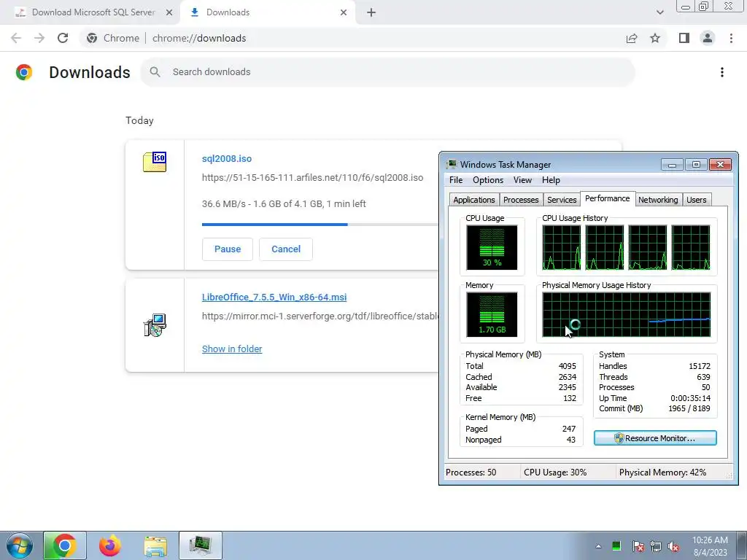The height and width of the screenshot is (560, 747).
Task: Click the sql2008.iso source URL text
Action: click(312, 178)
